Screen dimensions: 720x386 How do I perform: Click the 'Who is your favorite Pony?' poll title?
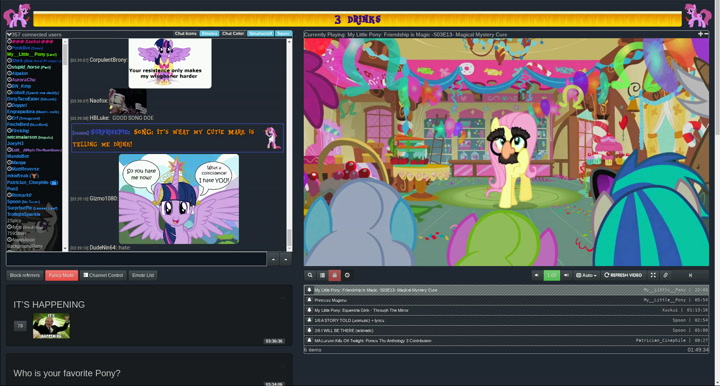pos(67,373)
